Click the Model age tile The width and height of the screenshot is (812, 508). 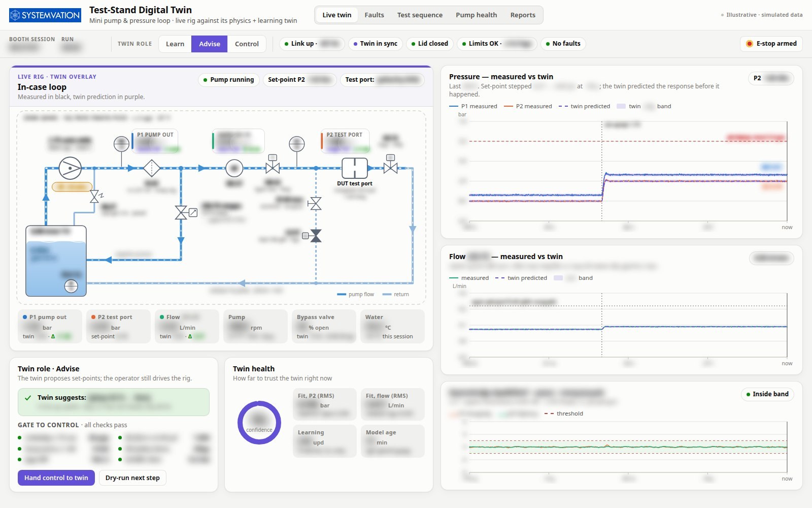click(393, 441)
